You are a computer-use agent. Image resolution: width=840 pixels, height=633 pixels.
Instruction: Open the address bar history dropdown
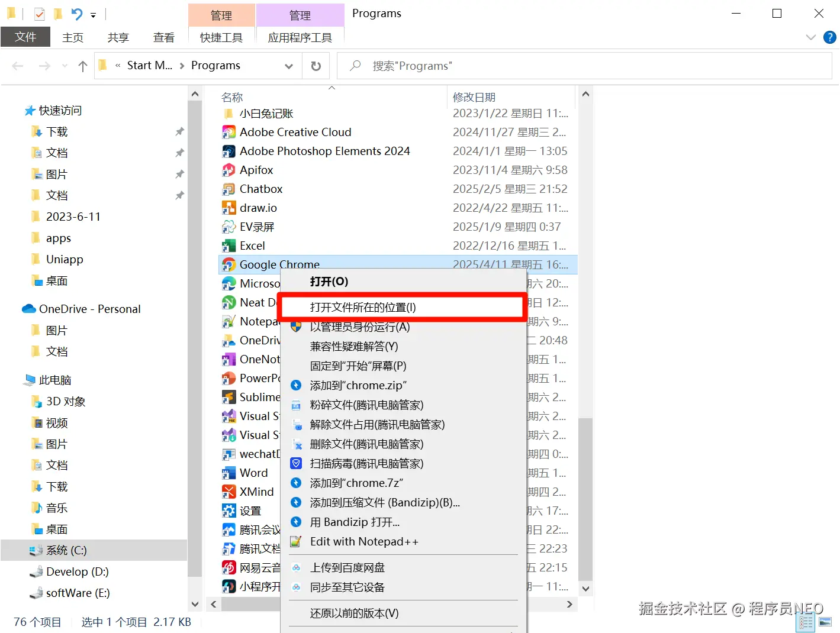click(289, 66)
